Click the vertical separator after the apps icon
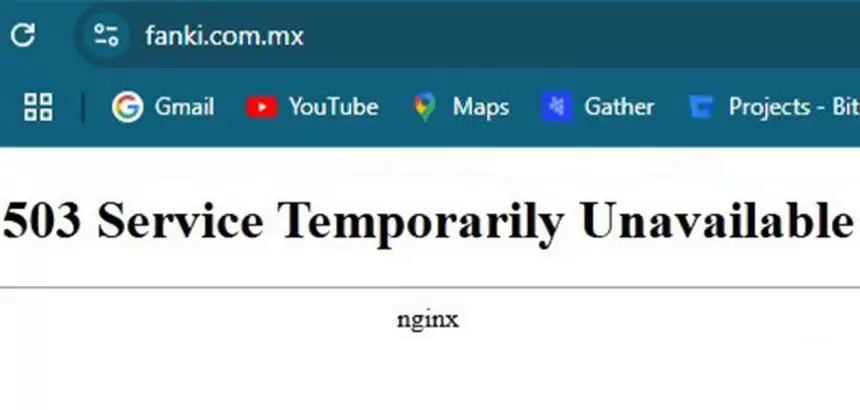The image size is (860, 410). [83, 107]
